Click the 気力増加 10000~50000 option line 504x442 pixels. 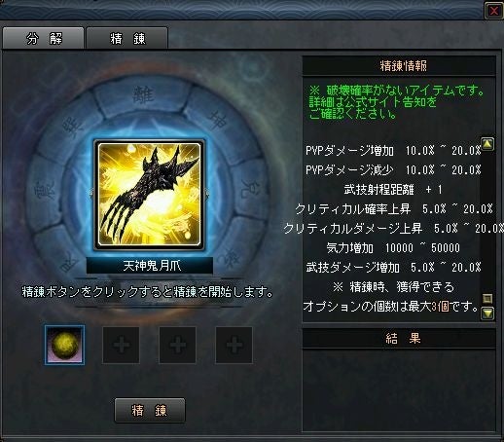[393, 248]
